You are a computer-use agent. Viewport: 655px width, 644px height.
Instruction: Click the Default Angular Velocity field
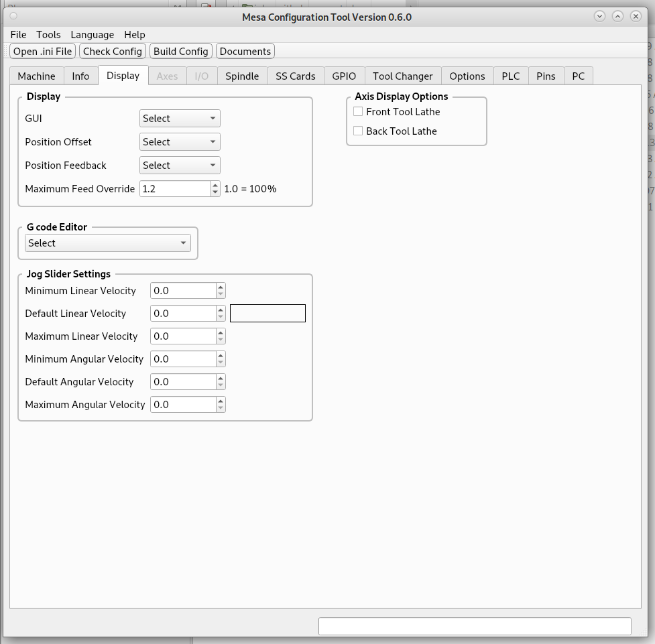pyautogui.click(x=183, y=382)
